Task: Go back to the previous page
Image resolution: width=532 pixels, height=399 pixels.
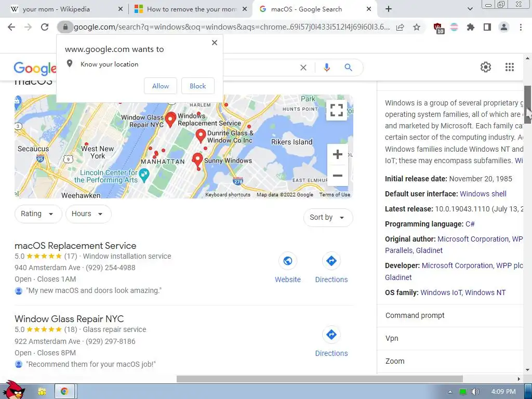Action: point(11,27)
